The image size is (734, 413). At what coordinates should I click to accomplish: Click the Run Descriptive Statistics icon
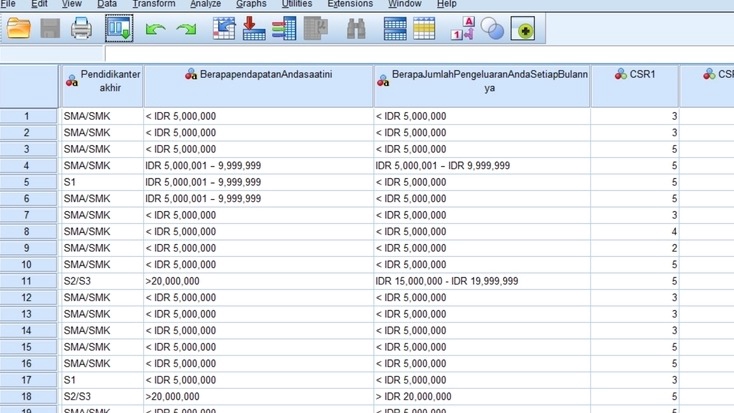[316, 29]
